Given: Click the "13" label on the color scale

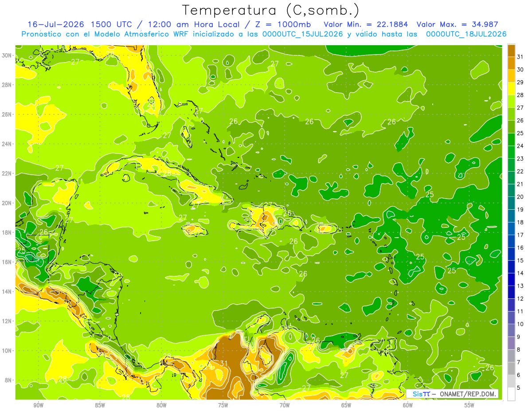Looking at the screenshot, I should [x=520, y=286].
